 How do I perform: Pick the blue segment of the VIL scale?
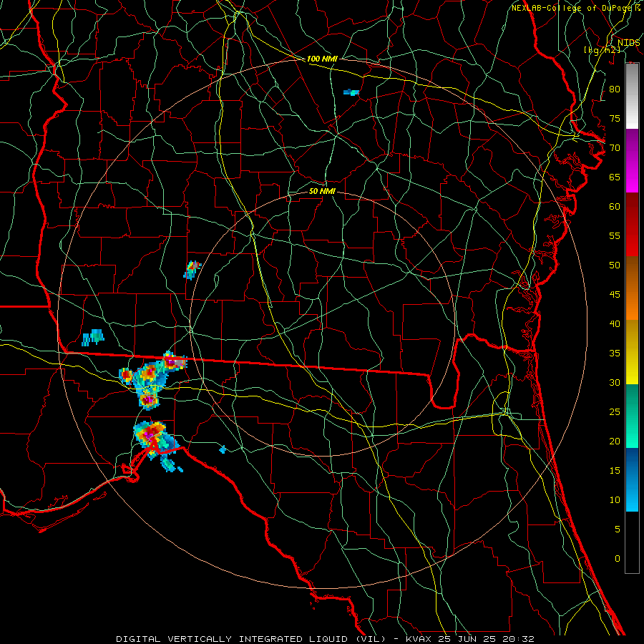[632, 479]
